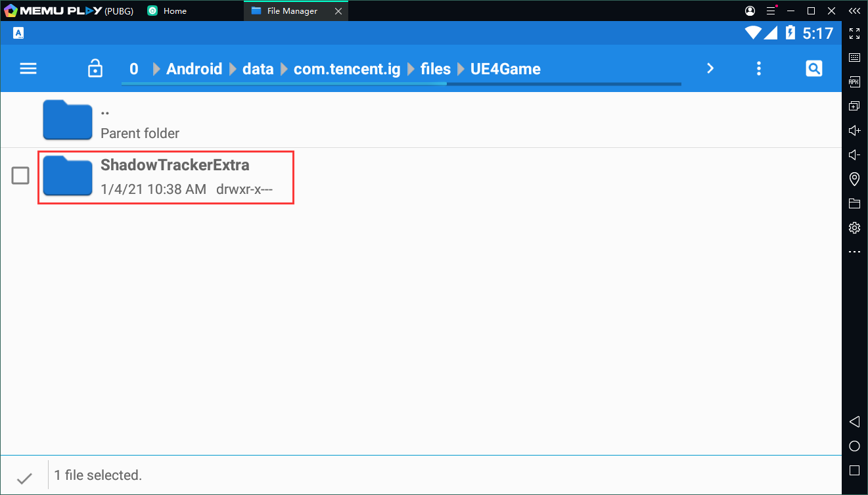The height and width of the screenshot is (495, 868).
Task: Click the install APK sidebar icon
Action: (x=854, y=82)
